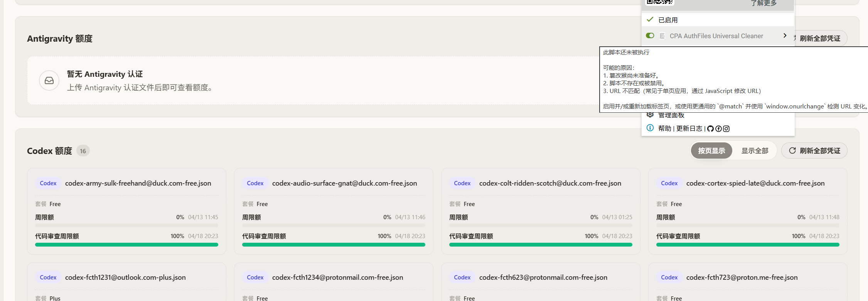Screen dimensions: 868x301
Task: Open 了解更多 in the Tampermonkey popup
Action: coord(764,3)
